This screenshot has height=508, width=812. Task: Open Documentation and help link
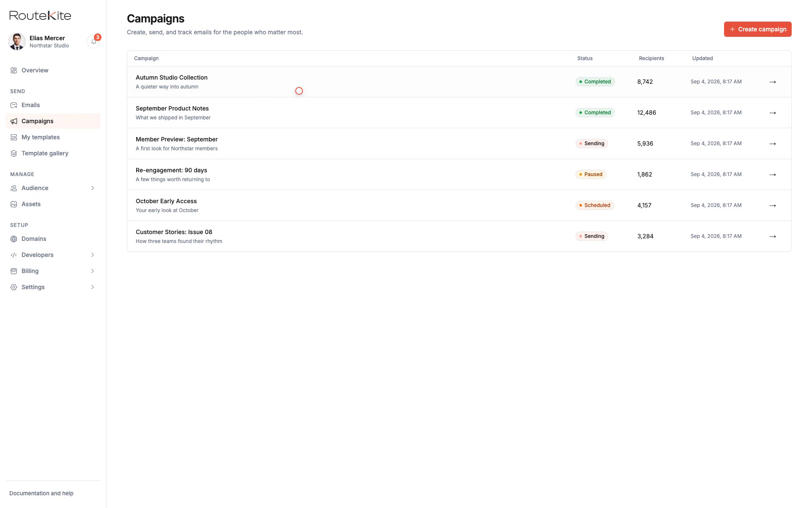click(41, 493)
